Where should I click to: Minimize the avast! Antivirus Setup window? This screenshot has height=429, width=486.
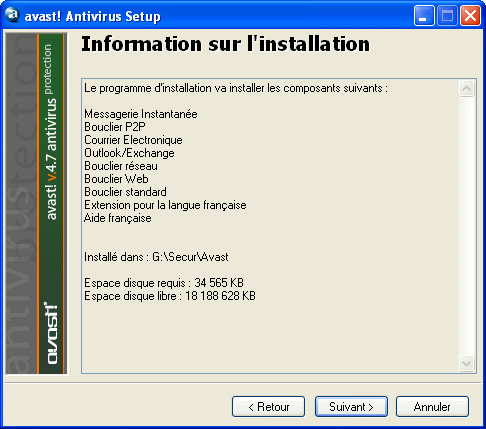(424, 16)
